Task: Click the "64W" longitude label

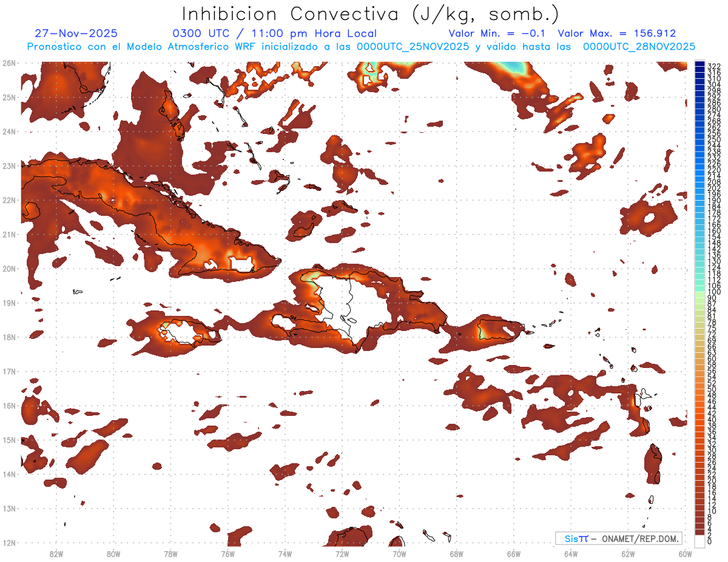Action: pyautogui.click(x=571, y=553)
